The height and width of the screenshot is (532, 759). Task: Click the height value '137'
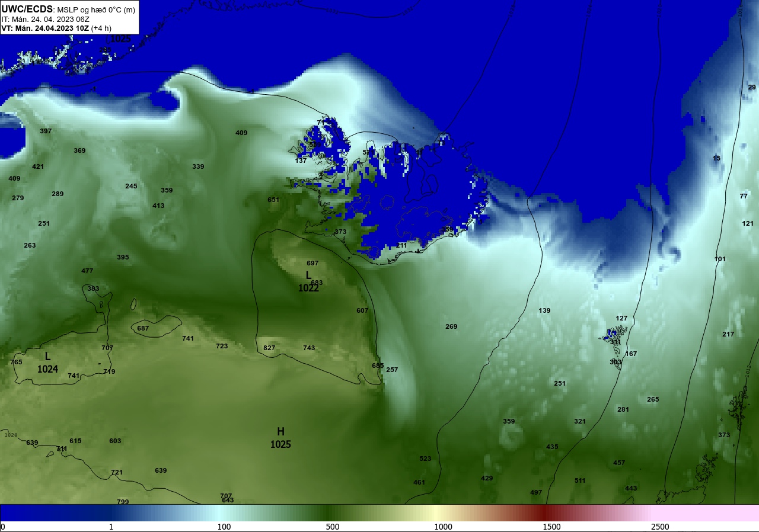point(301,161)
